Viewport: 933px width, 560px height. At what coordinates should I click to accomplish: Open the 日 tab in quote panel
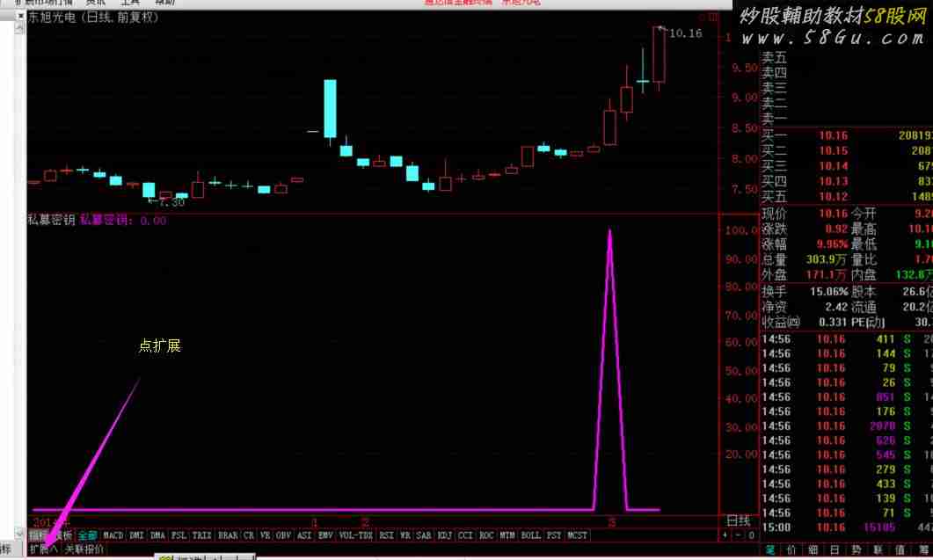pyautogui.click(x=835, y=549)
